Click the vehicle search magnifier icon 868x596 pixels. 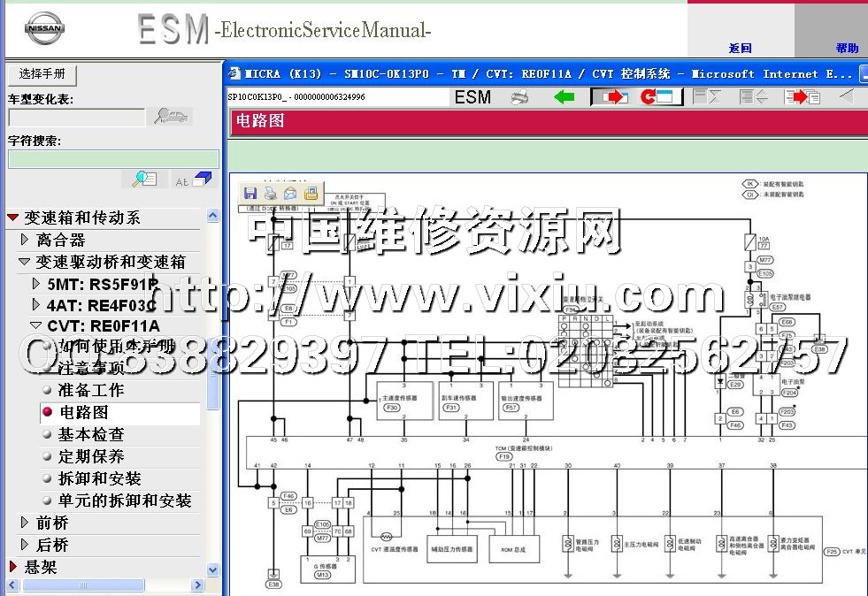170,116
